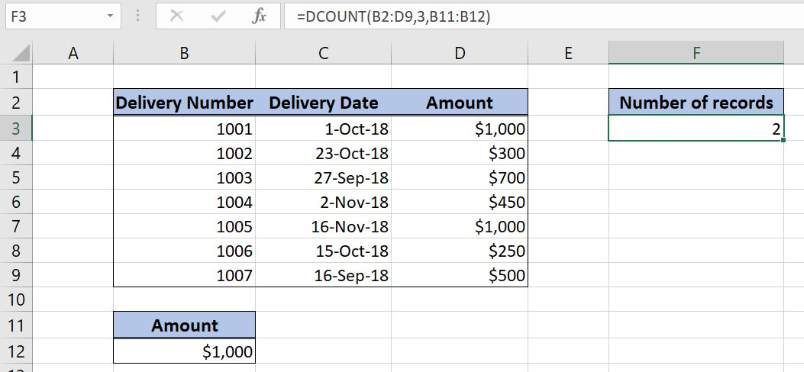This screenshot has width=804, height=372.
Task: Click the DCOUNT formula text in formula bar
Action: (x=393, y=16)
